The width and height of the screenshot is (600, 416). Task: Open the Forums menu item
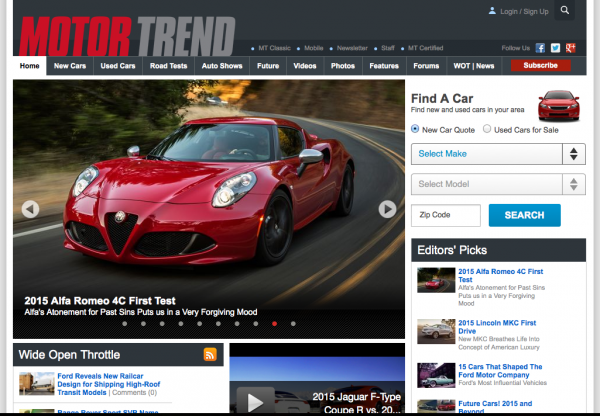(x=426, y=66)
